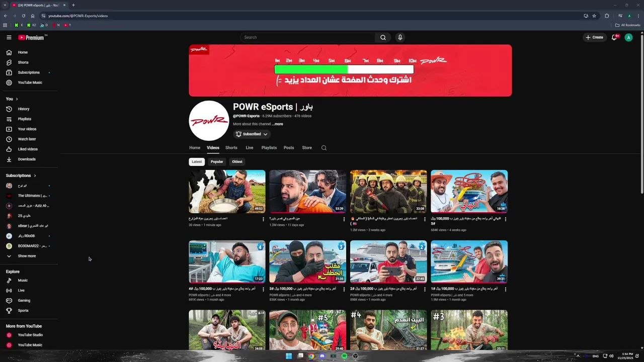Click the search magnifier button

[383, 37]
